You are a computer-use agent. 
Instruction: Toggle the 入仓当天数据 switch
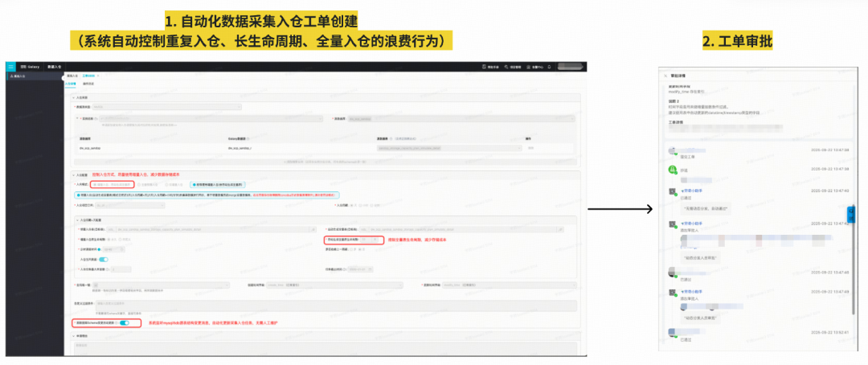[104, 259]
